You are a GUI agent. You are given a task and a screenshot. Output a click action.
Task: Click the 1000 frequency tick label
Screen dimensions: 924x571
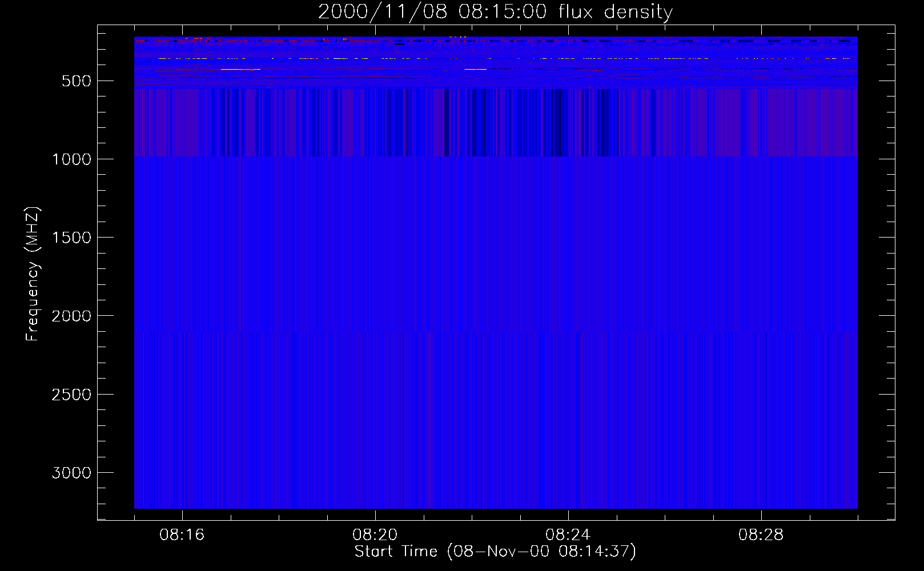71,159
